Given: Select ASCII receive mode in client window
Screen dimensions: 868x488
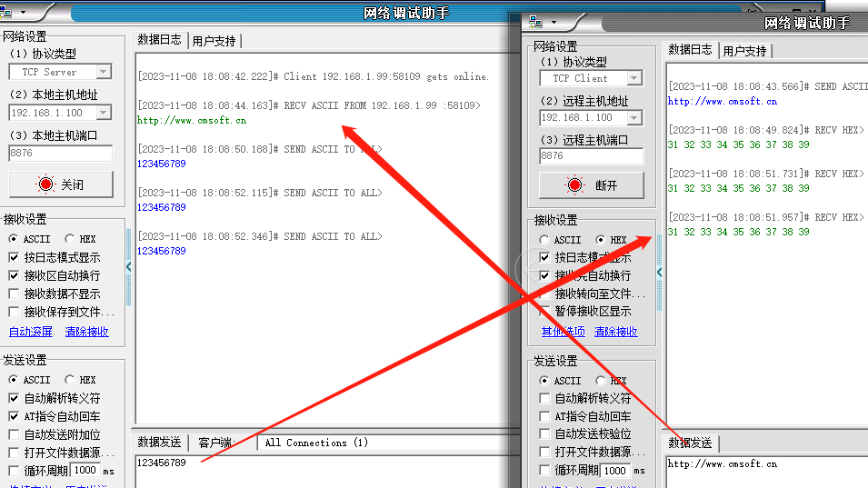Looking at the screenshot, I should [545, 240].
